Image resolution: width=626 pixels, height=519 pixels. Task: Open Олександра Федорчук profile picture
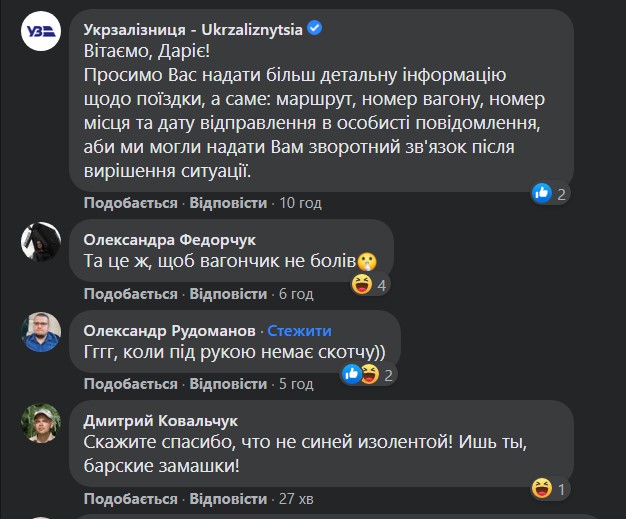coord(41,241)
